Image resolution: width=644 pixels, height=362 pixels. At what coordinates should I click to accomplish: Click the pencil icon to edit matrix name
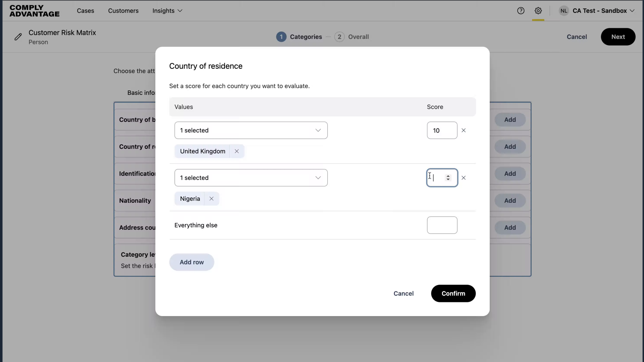[x=18, y=37]
